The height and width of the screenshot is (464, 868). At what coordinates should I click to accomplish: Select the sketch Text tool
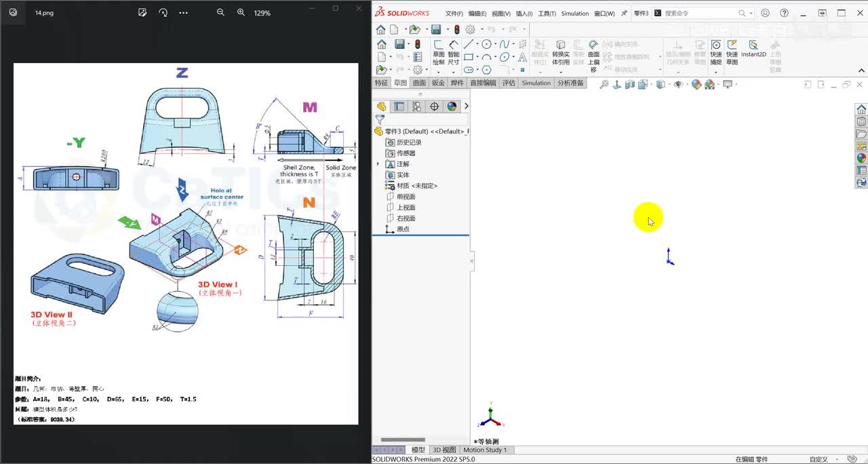[x=522, y=57]
